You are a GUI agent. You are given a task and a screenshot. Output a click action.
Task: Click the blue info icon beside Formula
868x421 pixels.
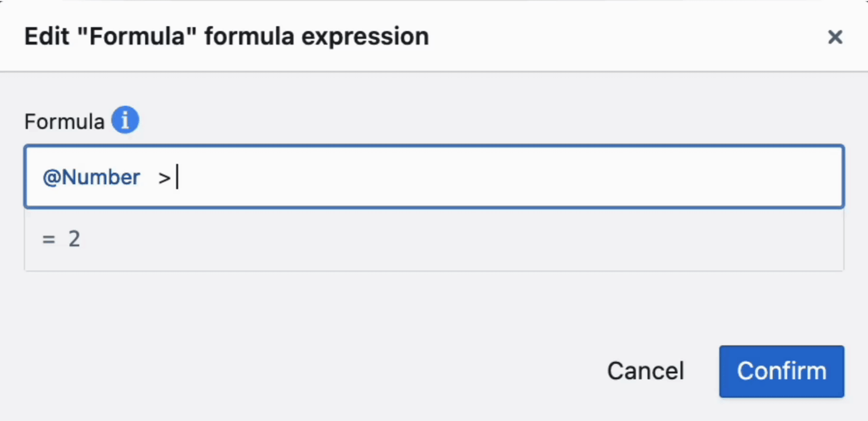125,120
